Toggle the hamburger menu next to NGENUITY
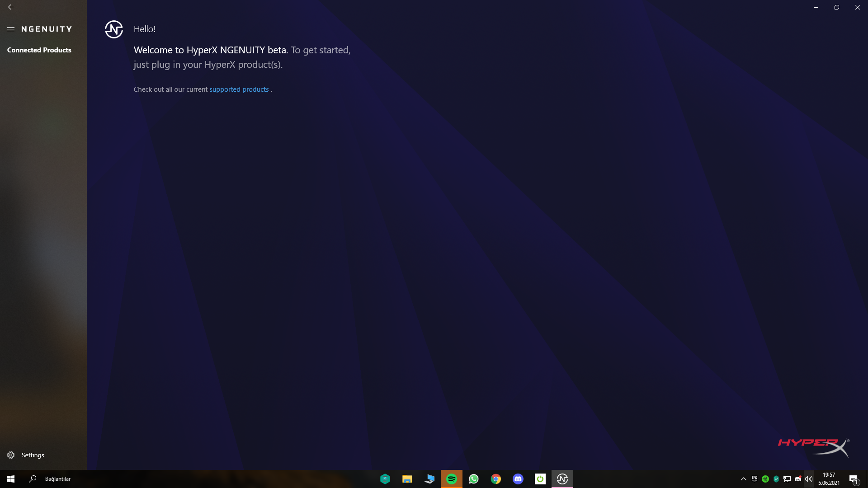The height and width of the screenshot is (488, 868). coord(11,29)
